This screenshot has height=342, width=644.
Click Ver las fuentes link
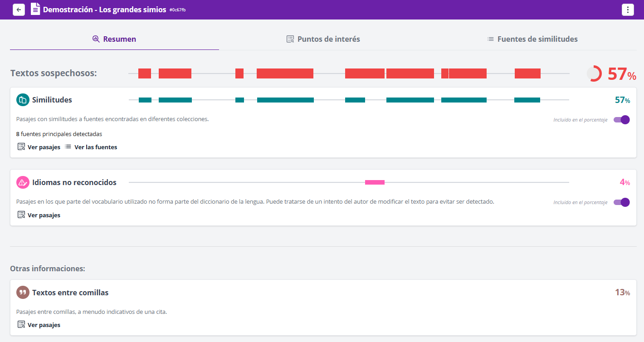tap(91, 147)
